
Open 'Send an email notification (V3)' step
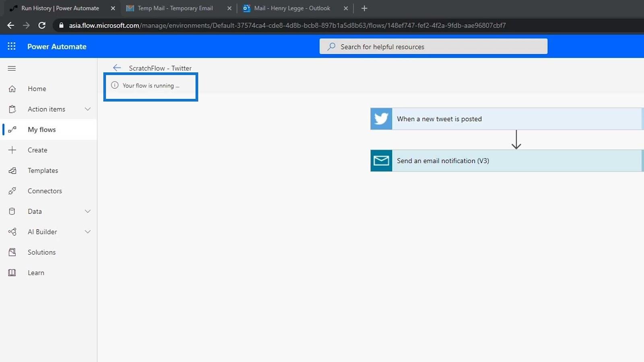[x=507, y=161]
